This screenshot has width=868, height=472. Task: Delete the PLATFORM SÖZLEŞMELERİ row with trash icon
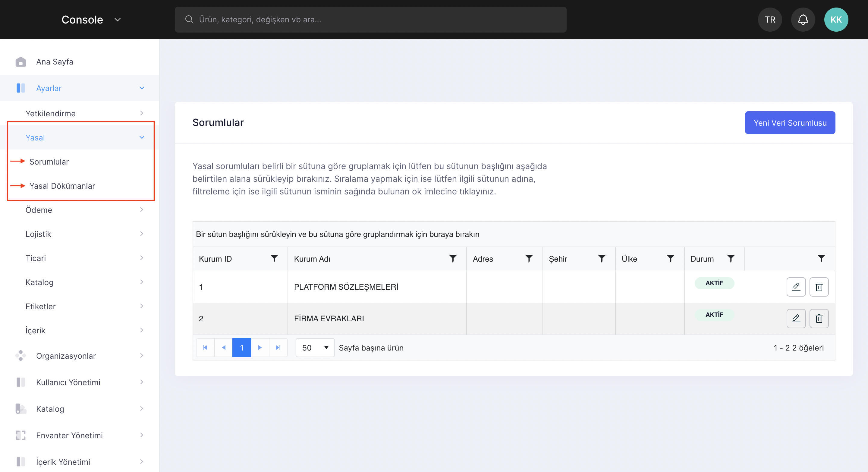tap(819, 287)
